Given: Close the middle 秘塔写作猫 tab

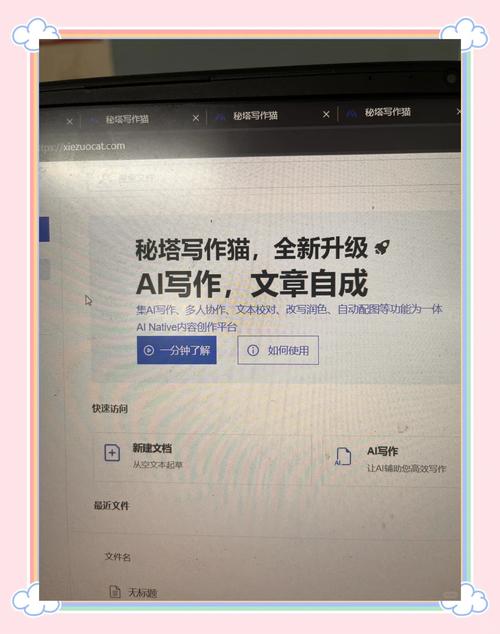Looking at the screenshot, I should 326,115.
